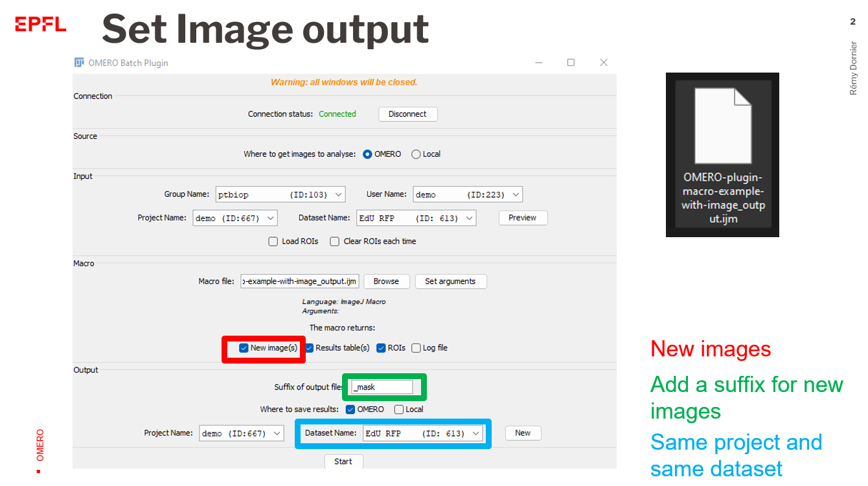Toggle OMERO under Where to save results
The height and width of the screenshot is (486, 868).
(x=350, y=410)
